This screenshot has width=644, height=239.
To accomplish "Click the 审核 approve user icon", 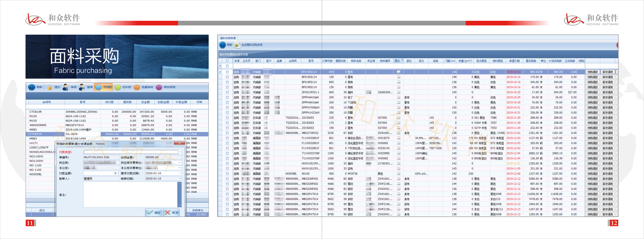I will tap(66, 87).
